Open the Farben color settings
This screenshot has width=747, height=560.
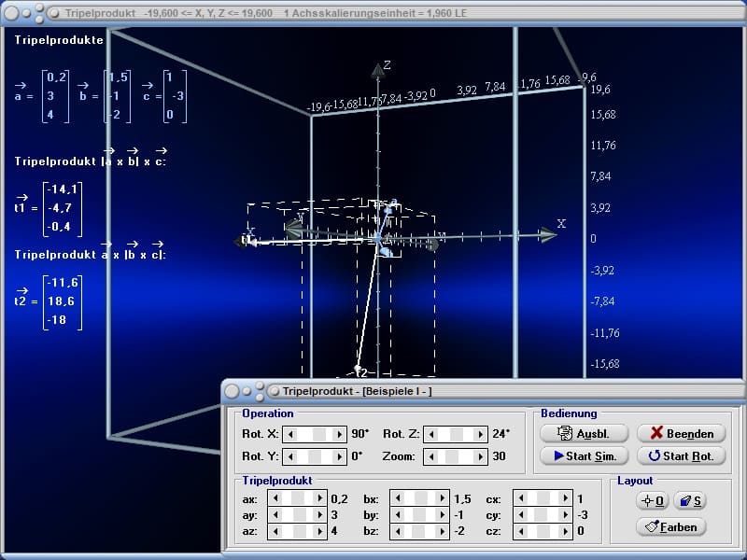point(670,526)
